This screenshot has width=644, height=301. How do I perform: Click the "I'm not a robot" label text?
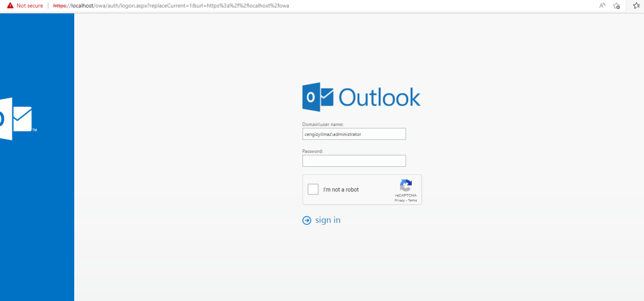click(x=341, y=190)
